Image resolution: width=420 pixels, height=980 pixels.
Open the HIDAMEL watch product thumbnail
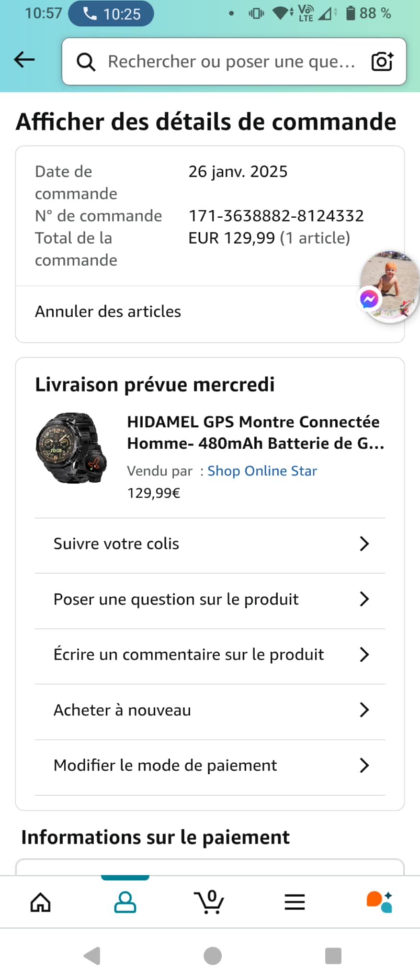coord(72,448)
